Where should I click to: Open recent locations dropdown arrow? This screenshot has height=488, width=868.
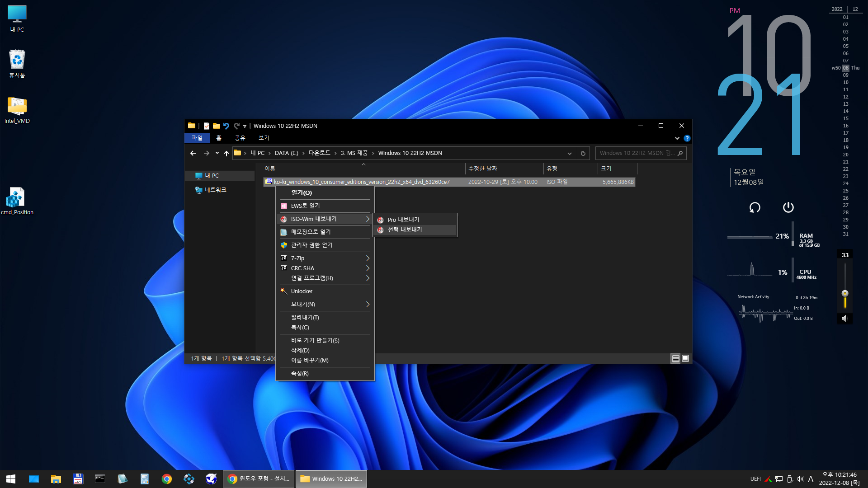(x=217, y=153)
